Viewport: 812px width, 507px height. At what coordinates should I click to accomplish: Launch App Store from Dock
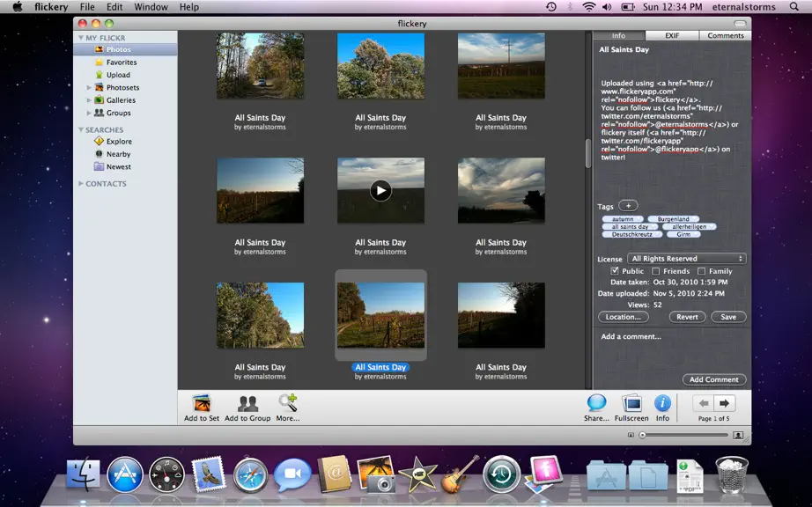125,474
